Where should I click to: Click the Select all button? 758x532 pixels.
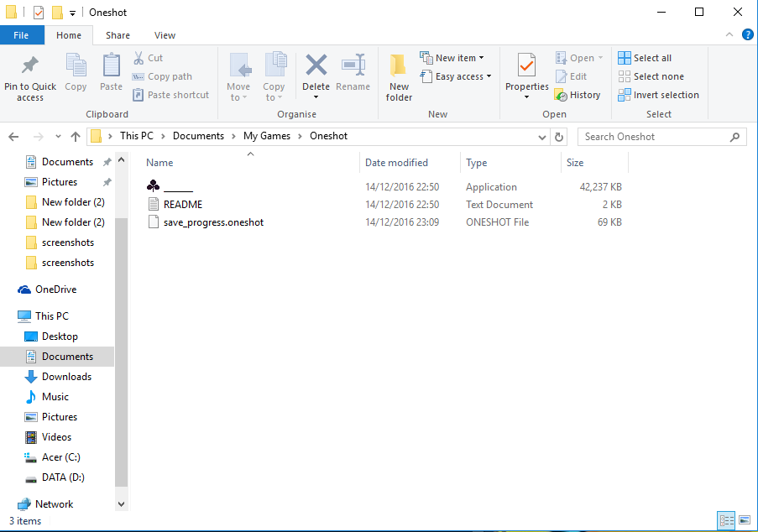coord(645,58)
